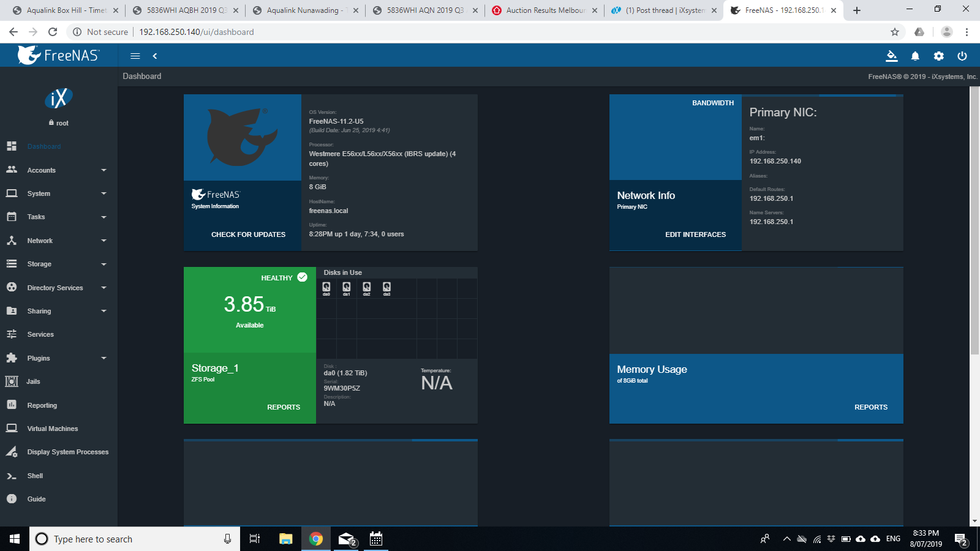This screenshot has width=980, height=551.
Task: Click the serial 9WM30P5Z text
Action: pyautogui.click(x=342, y=388)
